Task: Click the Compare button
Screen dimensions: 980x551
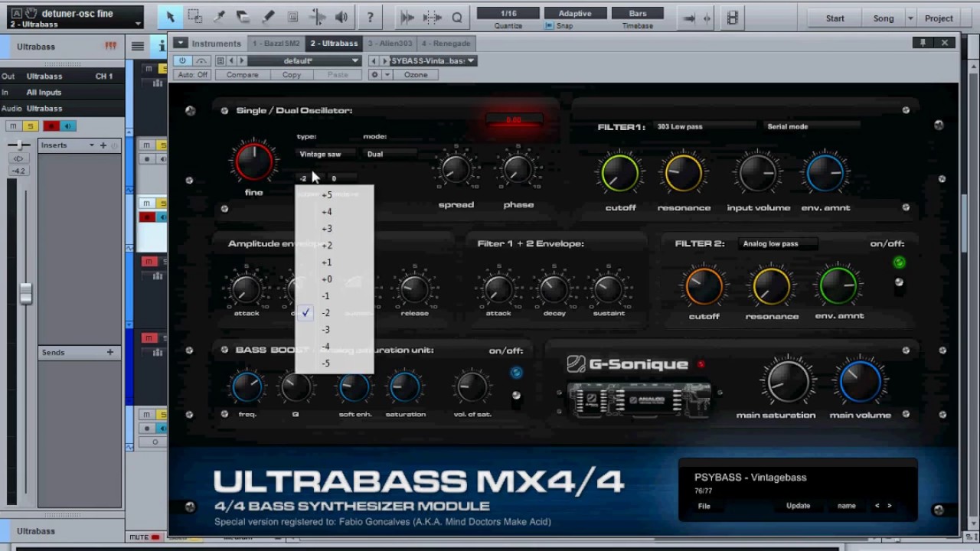Action: click(242, 75)
